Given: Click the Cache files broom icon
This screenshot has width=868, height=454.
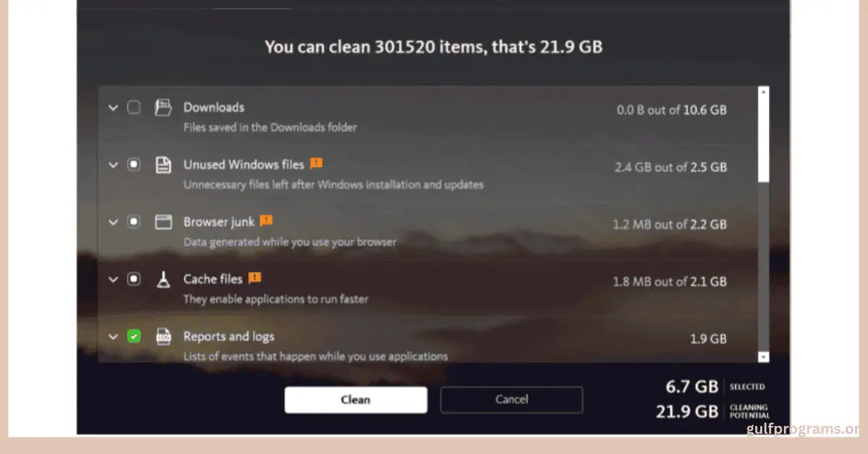Looking at the screenshot, I should pyautogui.click(x=163, y=279).
